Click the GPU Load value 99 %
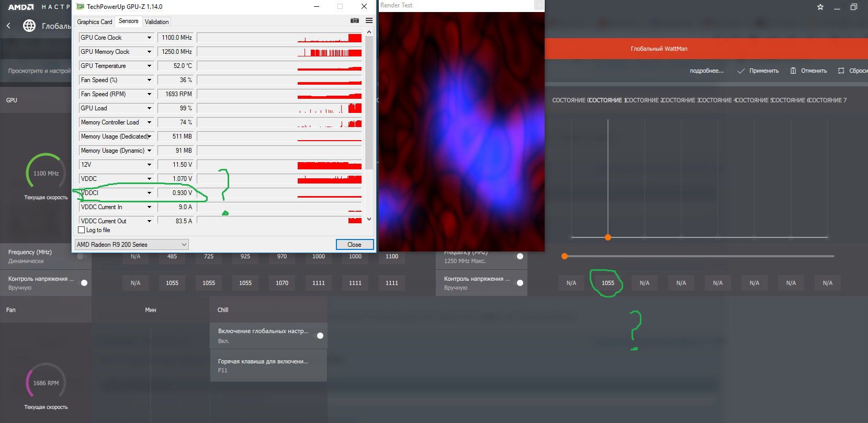The image size is (868, 423). [176, 108]
